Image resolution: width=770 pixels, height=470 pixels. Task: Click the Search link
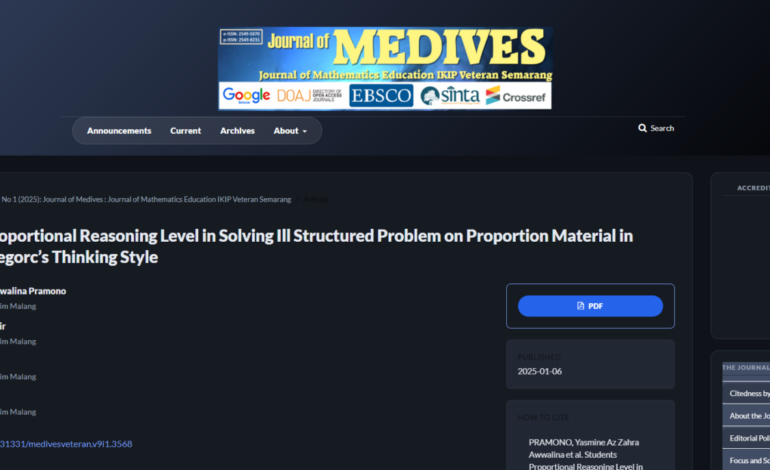[x=656, y=128]
